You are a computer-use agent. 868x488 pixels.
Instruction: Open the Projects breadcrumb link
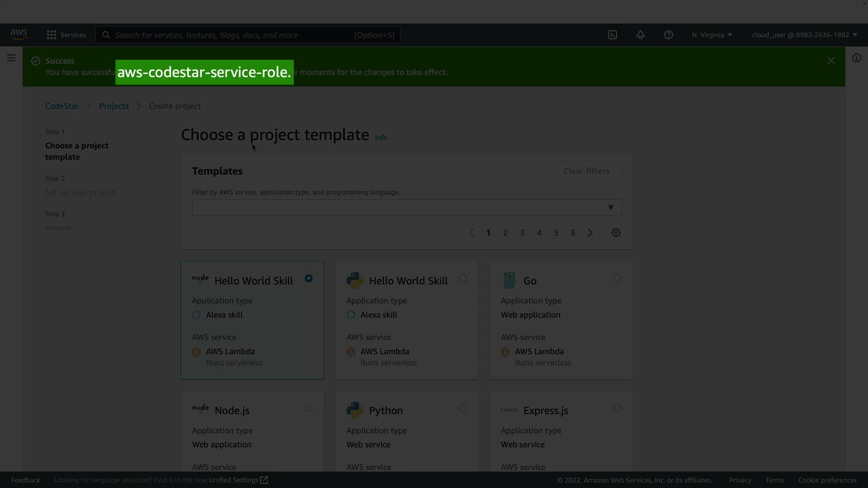pos(114,106)
